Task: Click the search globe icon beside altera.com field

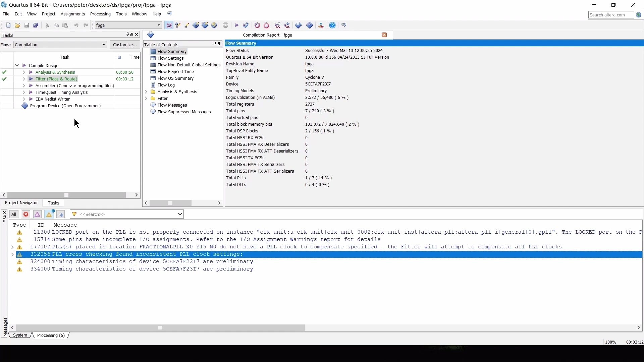Action: [639, 15]
